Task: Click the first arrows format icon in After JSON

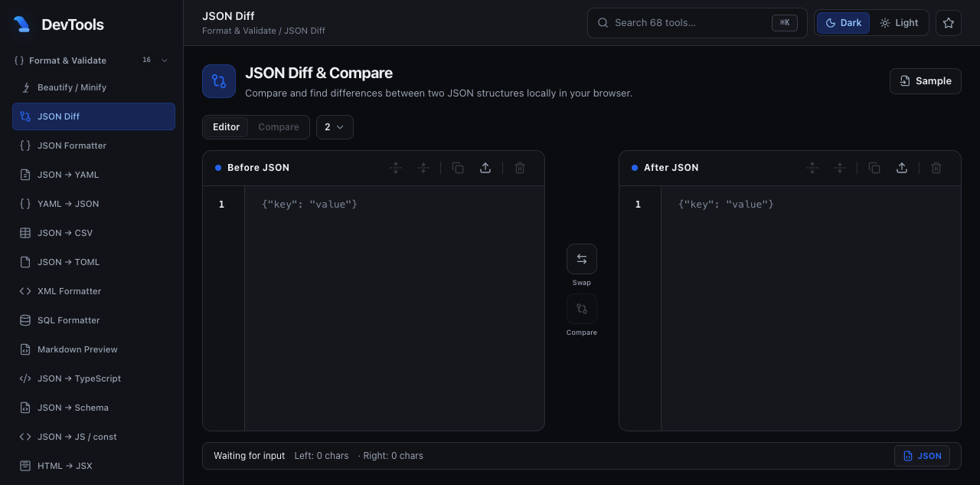Action: (812, 168)
